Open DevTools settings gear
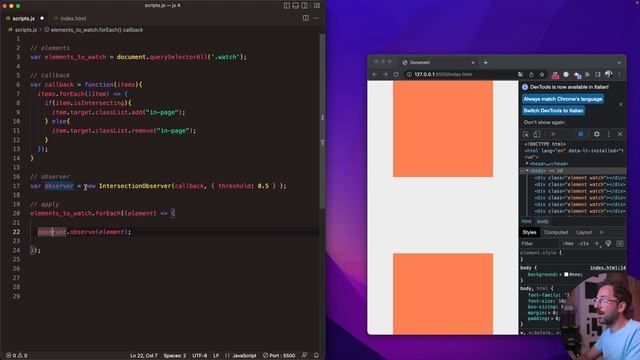The height and width of the screenshot is (360, 640). coord(596,134)
